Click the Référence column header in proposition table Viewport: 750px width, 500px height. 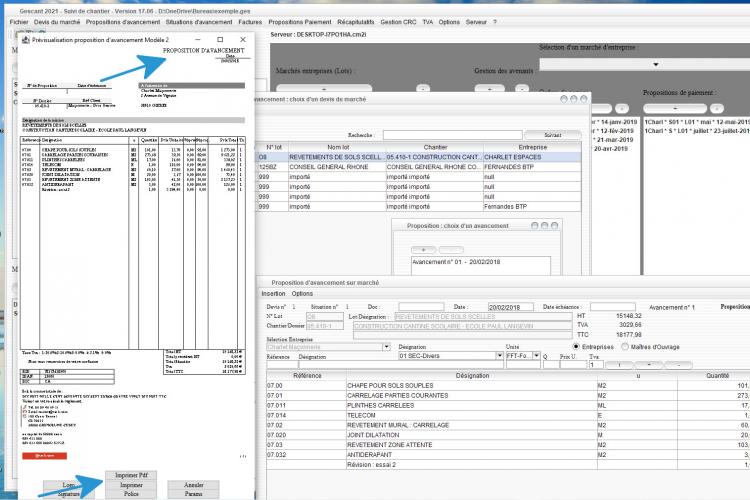pos(307,376)
